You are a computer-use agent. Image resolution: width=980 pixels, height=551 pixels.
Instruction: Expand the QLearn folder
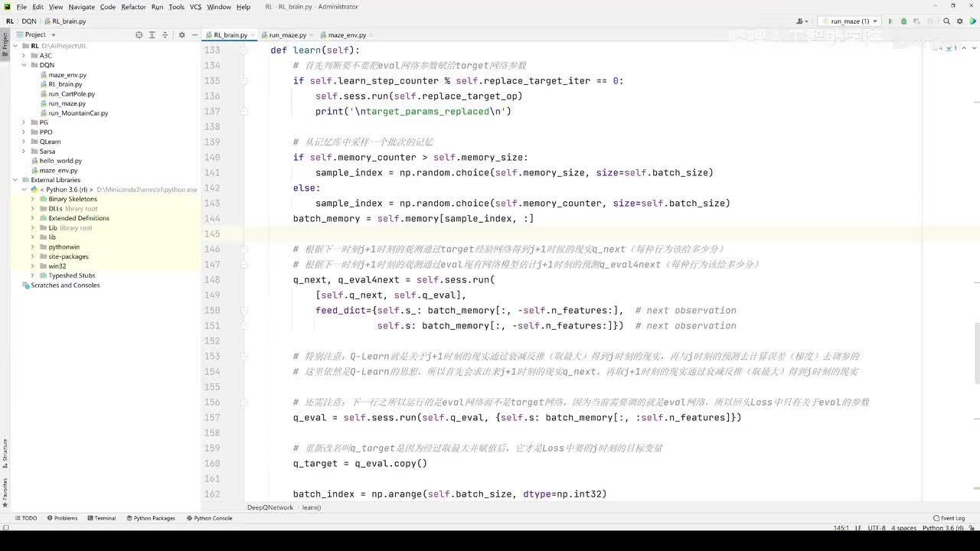[24, 142]
